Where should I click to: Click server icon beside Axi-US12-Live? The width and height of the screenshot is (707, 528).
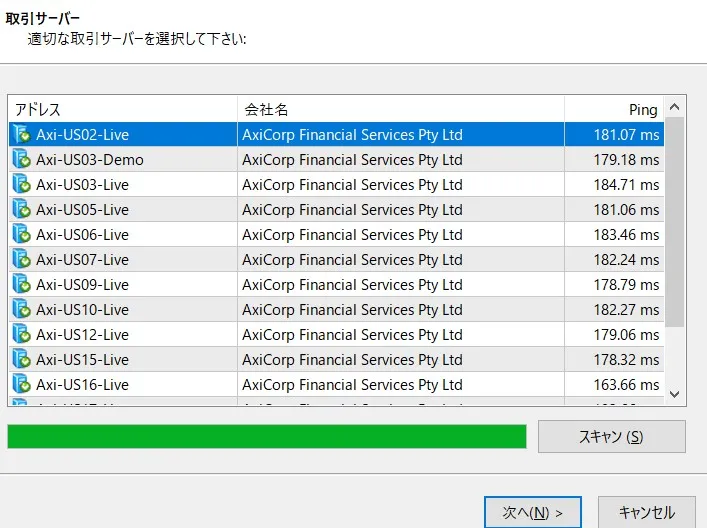coord(21,335)
